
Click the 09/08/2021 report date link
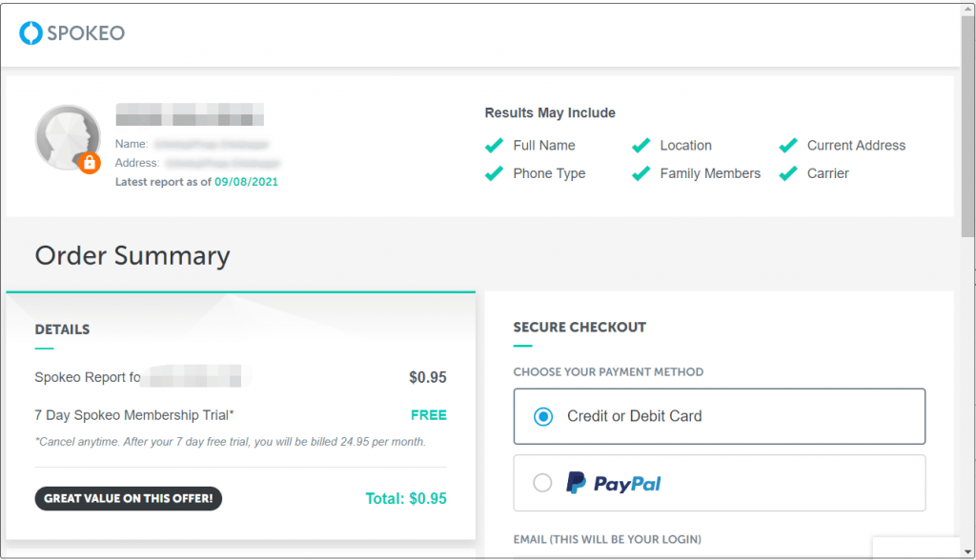click(247, 182)
